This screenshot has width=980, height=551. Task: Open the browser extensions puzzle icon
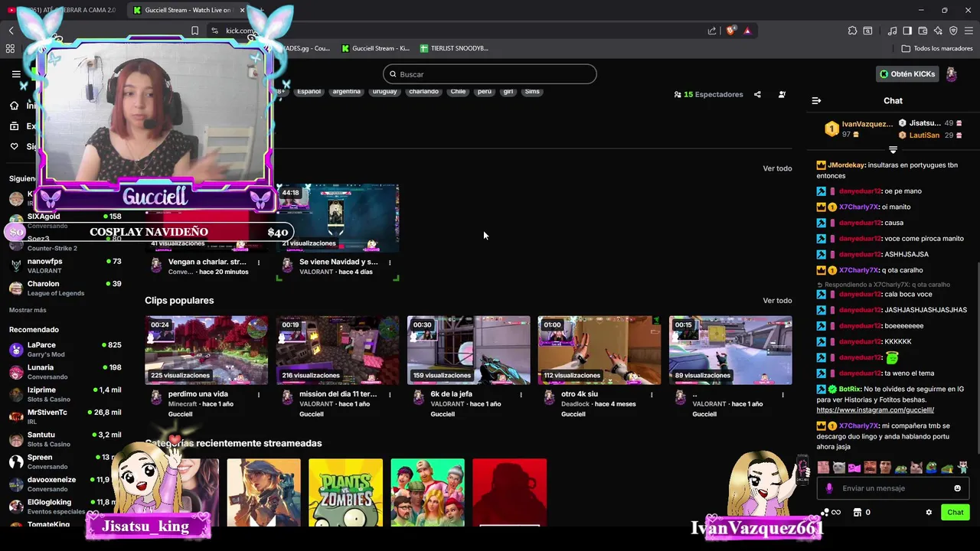pos(852,31)
